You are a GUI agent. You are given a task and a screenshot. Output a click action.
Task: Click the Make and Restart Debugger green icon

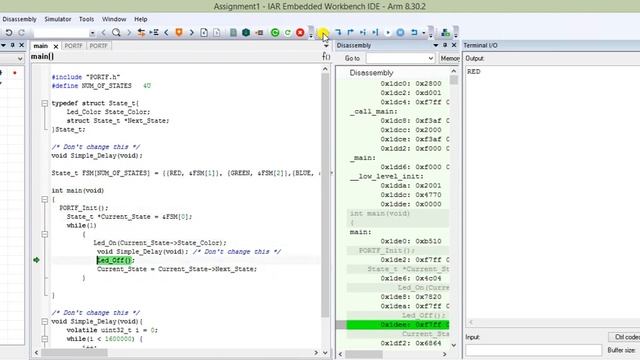(x=275, y=32)
